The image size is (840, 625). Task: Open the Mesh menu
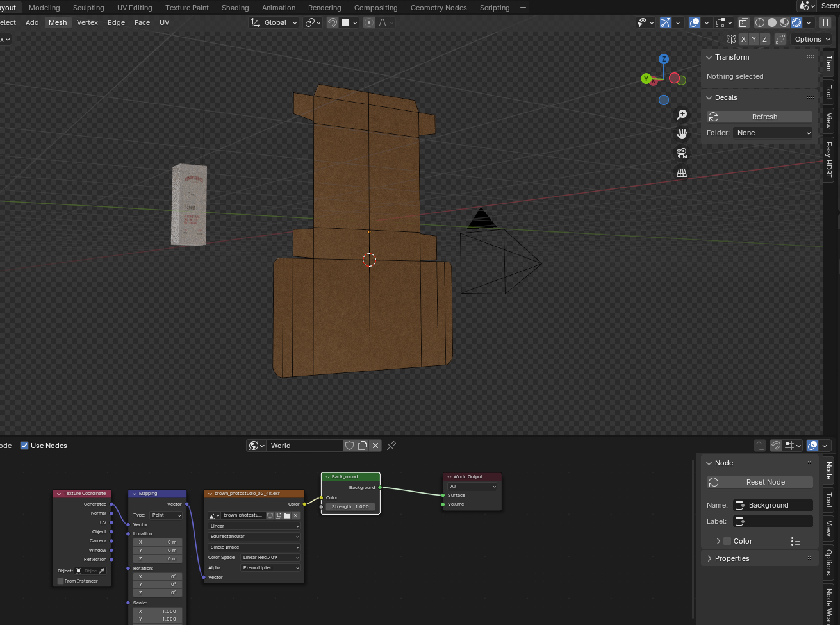coord(58,22)
